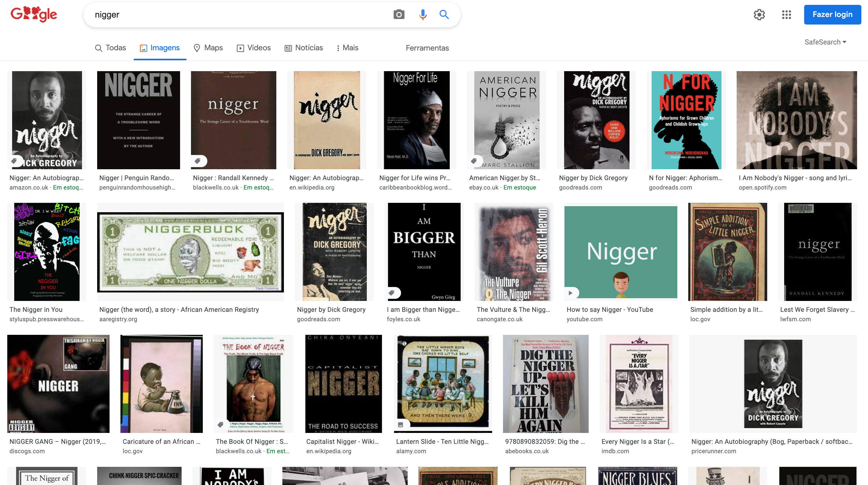This screenshot has width=868, height=485.
Task: Click the lwfsm.com source link
Action: coord(795,319)
